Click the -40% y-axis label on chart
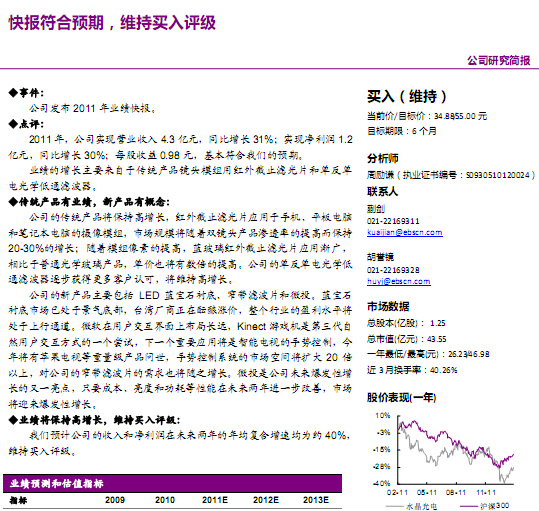The height and width of the screenshot is (511, 539). click(382, 483)
